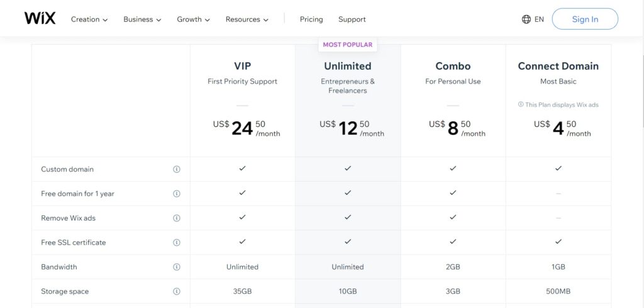This screenshot has height=308, width=644.
Task: Click VIP checkmark for Free SSL certificate
Action: click(x=242, y=241)
